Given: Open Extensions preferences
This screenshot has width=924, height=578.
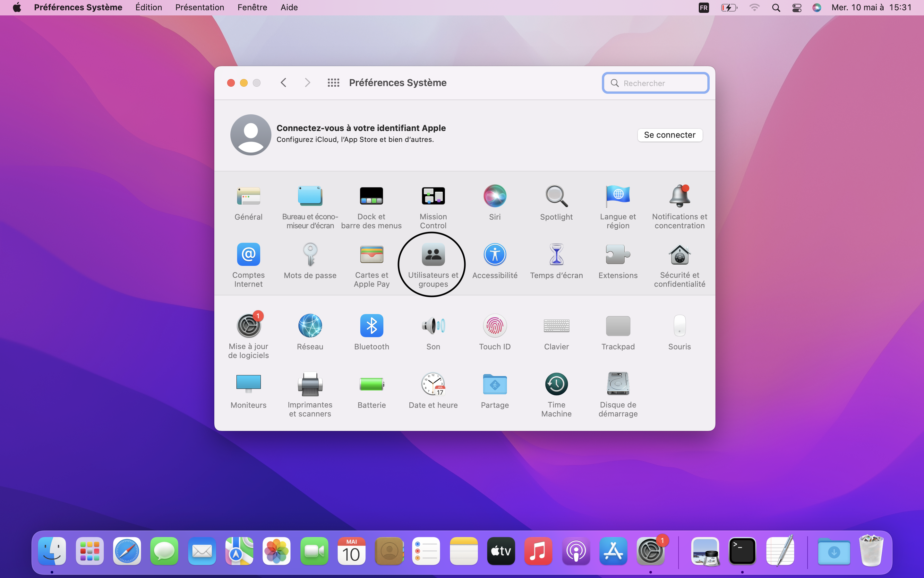Looking at the screenshot, I should coord(618,261).
